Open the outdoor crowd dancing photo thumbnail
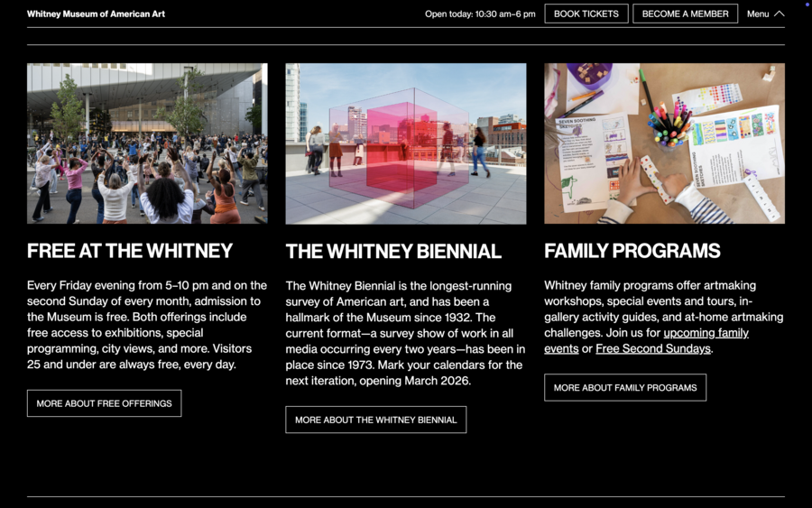Screen dimensions: 812x508 (x=147, y=143)
